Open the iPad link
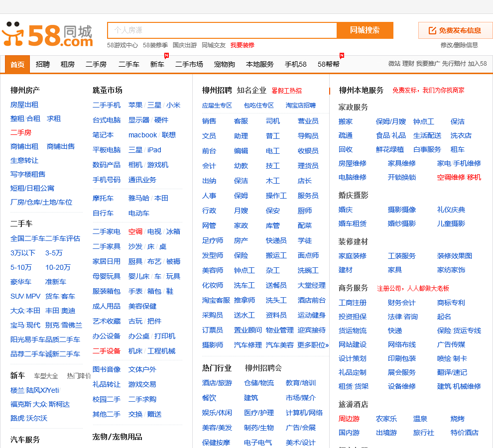 coord(154,150)
